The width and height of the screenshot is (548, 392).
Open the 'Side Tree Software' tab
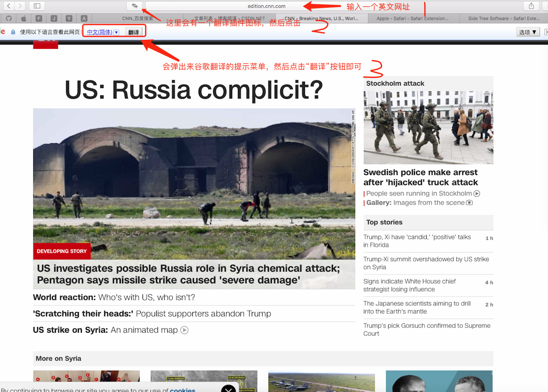[504, 19]
